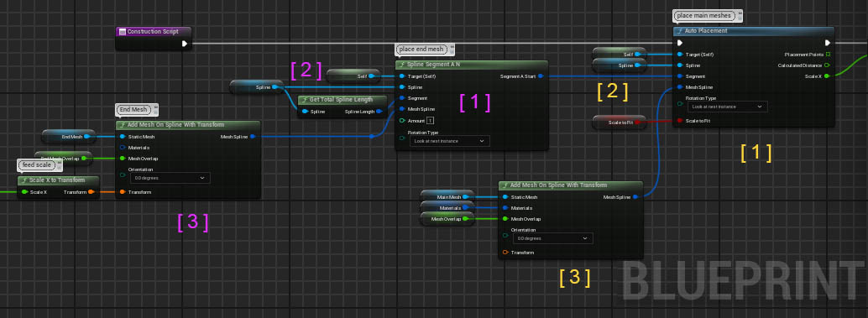Click the Calculated Distance output pin
Screen dimensions: 868x318
coord(827,65)
